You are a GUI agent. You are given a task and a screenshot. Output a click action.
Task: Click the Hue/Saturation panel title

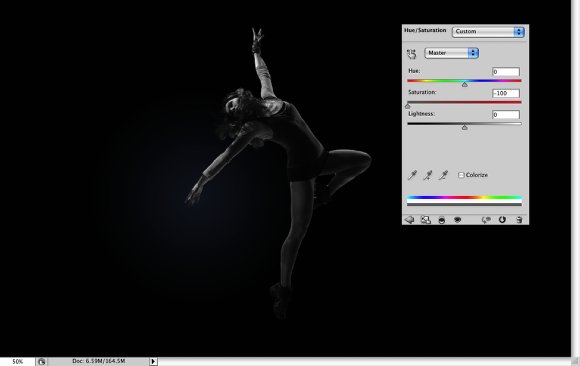click(x=425, y=30)
